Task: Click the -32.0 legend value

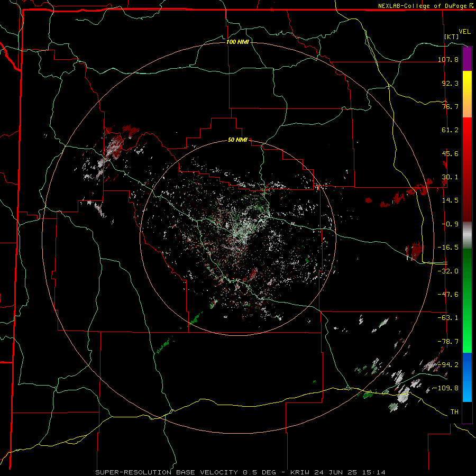Action: [x=448, y=271]
